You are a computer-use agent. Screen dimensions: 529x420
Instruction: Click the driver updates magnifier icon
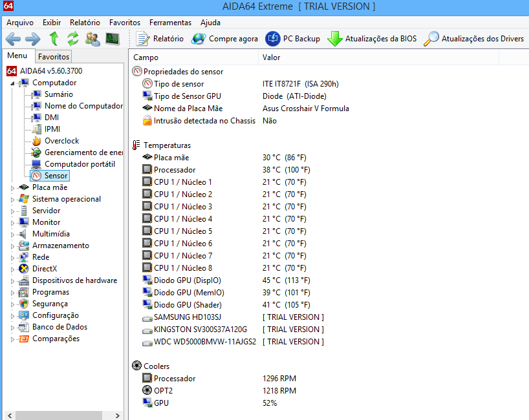[x=431, y=39]
